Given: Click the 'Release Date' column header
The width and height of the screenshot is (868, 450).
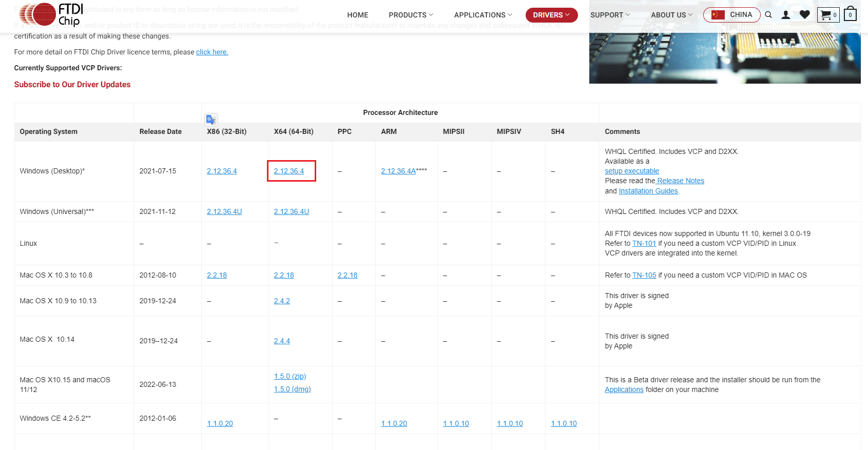Looking at the screenshot, I should click(x=161, y=131).
